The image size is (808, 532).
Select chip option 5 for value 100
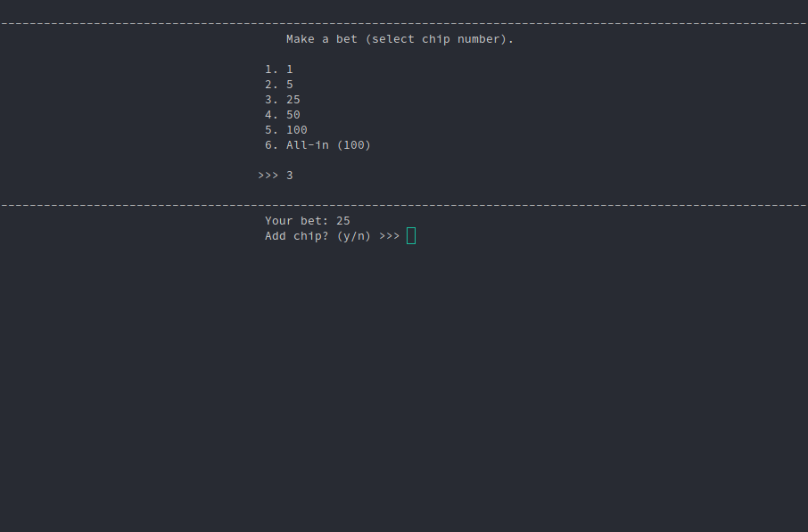[284, 129]
